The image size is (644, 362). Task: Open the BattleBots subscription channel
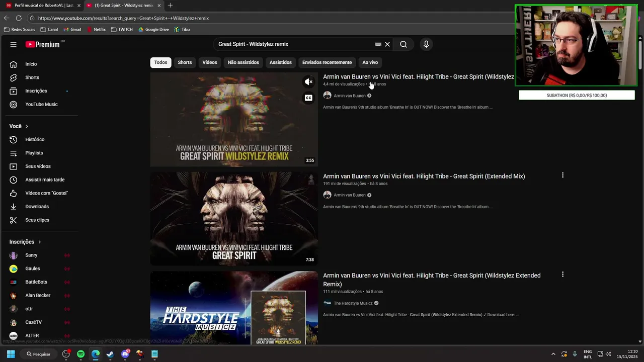[x=36, y=282]
